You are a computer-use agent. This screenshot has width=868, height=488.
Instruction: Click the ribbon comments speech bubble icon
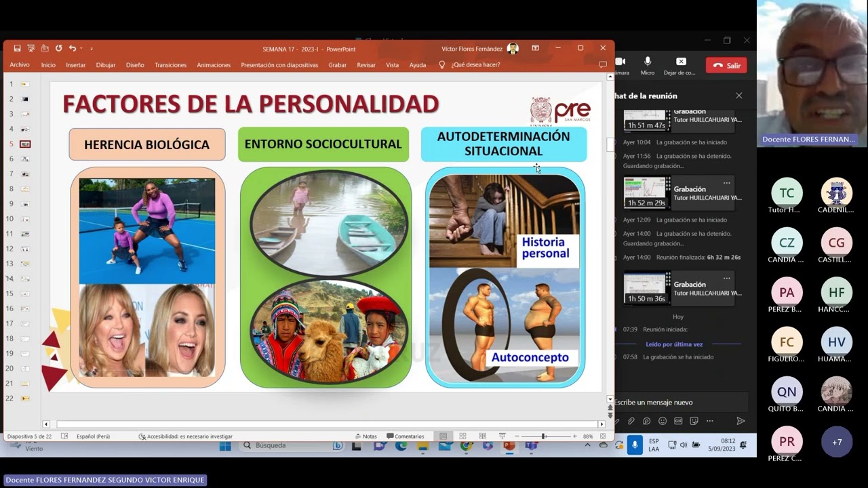603,65
